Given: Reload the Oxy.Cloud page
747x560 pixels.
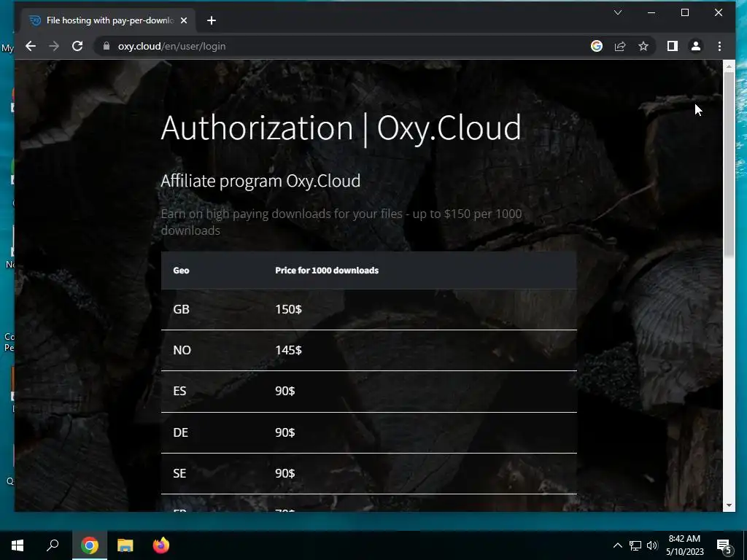Looking at the screenshot, I should (77, 46).
